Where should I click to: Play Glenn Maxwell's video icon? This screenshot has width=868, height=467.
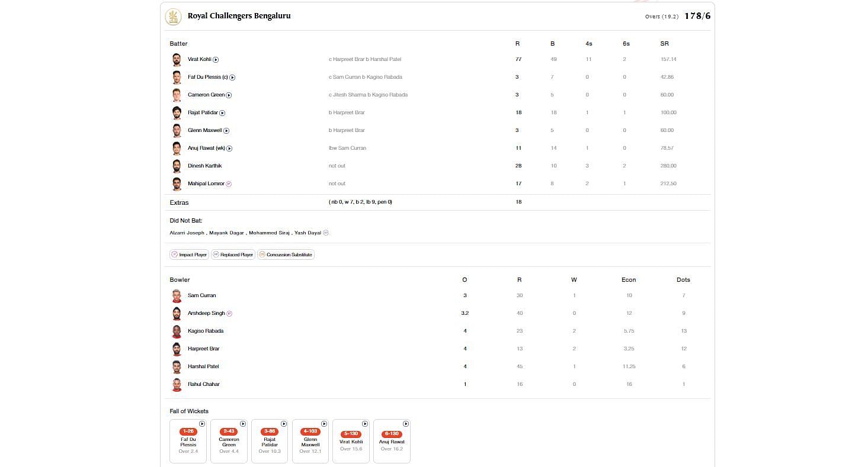pyautogui.click(x=226, y=131)
